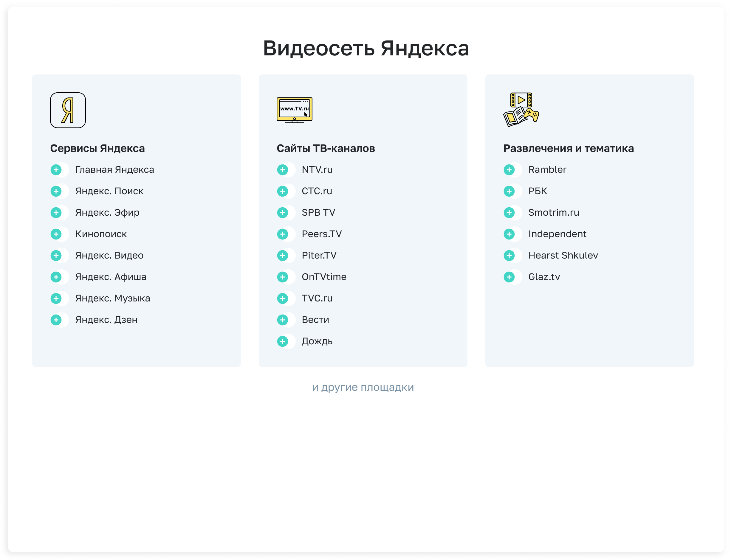Click plus icon beside Яндекс. Поиск
Image resolution: width=731 pixels, height=560 pixels.
tap(56, 191)
